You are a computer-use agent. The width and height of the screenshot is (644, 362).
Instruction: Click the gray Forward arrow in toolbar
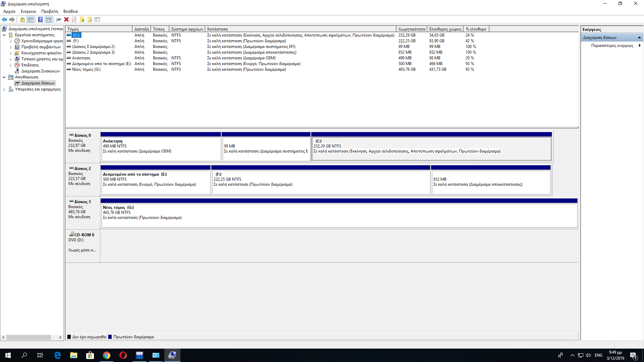(12, 19)
